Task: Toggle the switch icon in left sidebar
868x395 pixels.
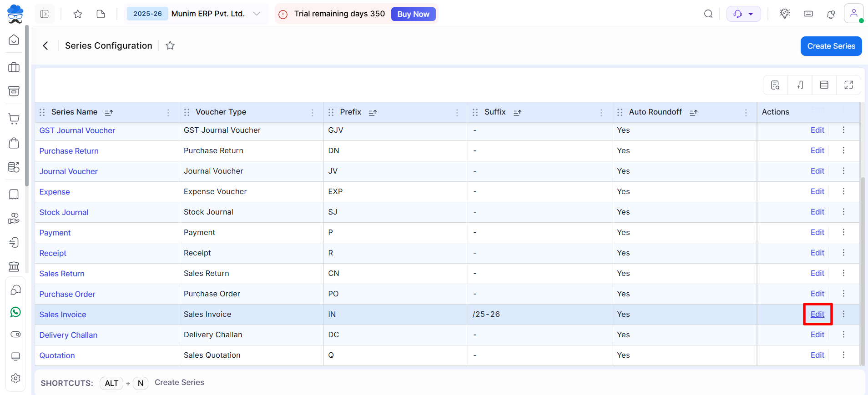Action: pyautogui.click(x=15, y=335)
